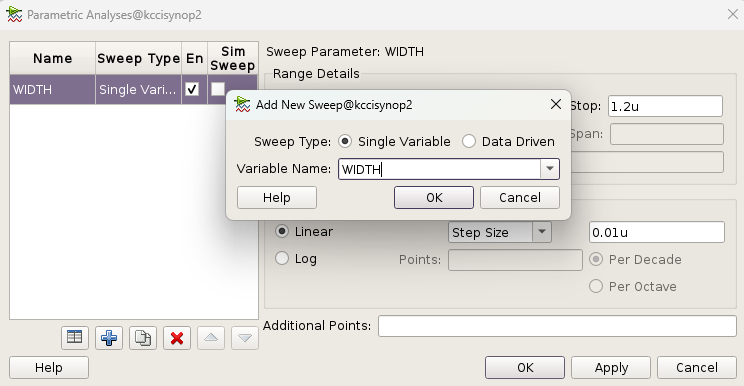Click the Span input field
Viewport: 744px width, 386px height.
pos(667,134)
